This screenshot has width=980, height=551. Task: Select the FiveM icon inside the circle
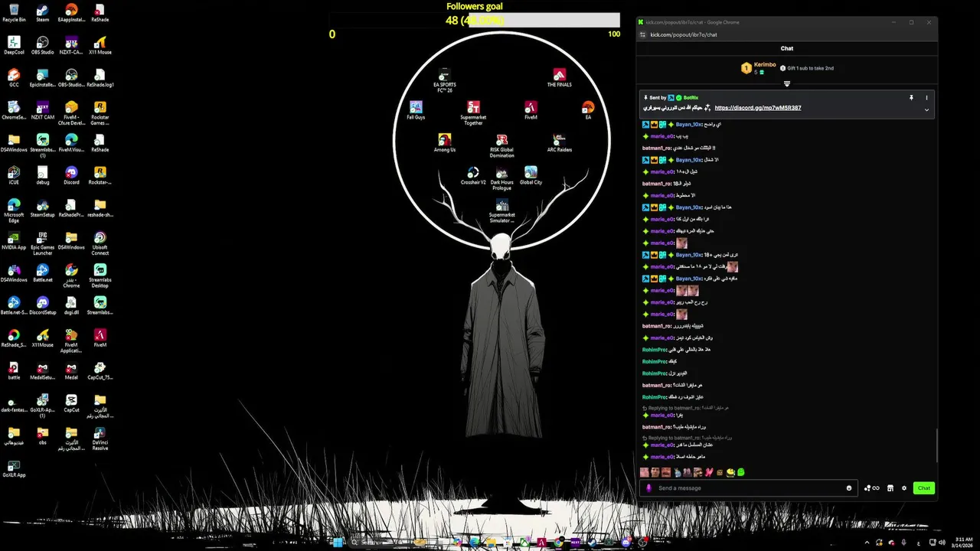coord(531,110)
